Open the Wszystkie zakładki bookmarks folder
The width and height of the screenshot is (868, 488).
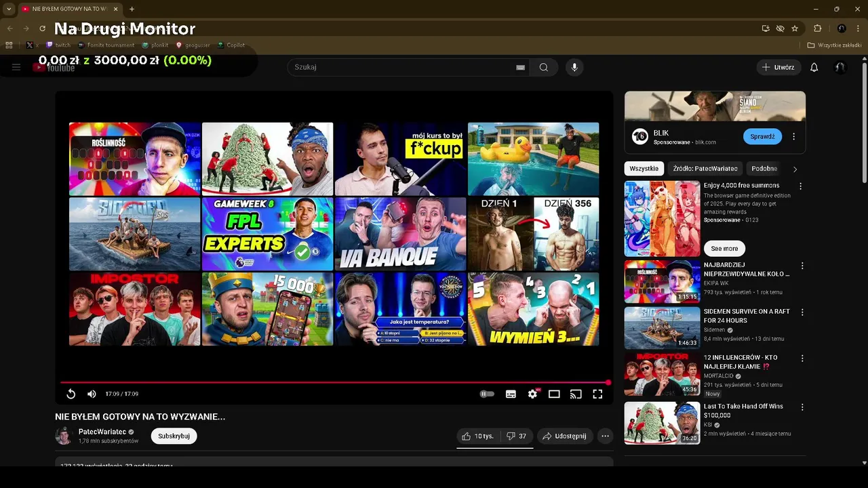[x=833, y=45]
